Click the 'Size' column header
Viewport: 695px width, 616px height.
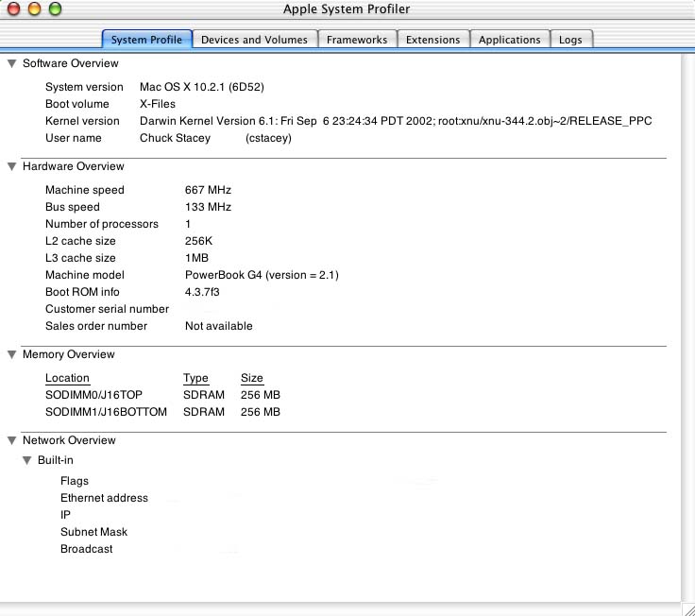[252, 378]
